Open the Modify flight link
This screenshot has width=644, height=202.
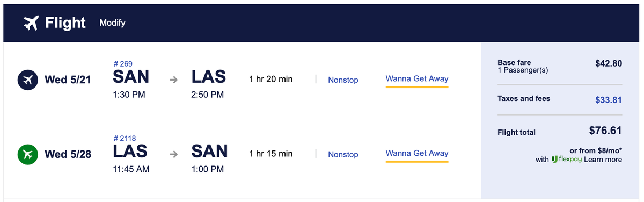tap(112, 23)
